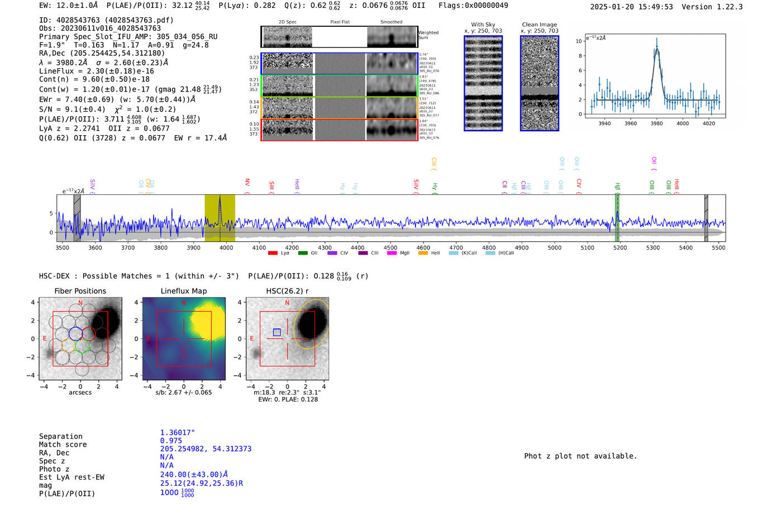Click the yellow ellipse in HSC image
Viewport: 782px width, 532px height.
click(x=312, y=324)
